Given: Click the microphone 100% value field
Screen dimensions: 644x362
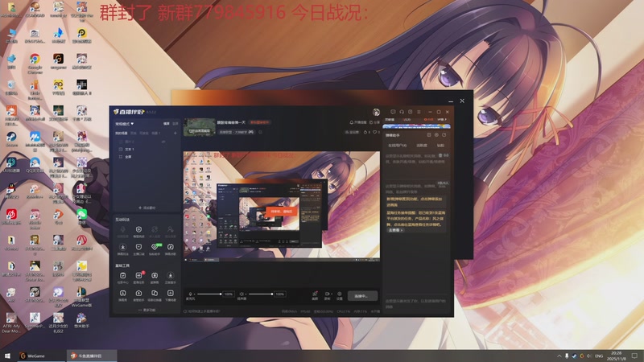Looking at the screenshot, I should 229,294.
